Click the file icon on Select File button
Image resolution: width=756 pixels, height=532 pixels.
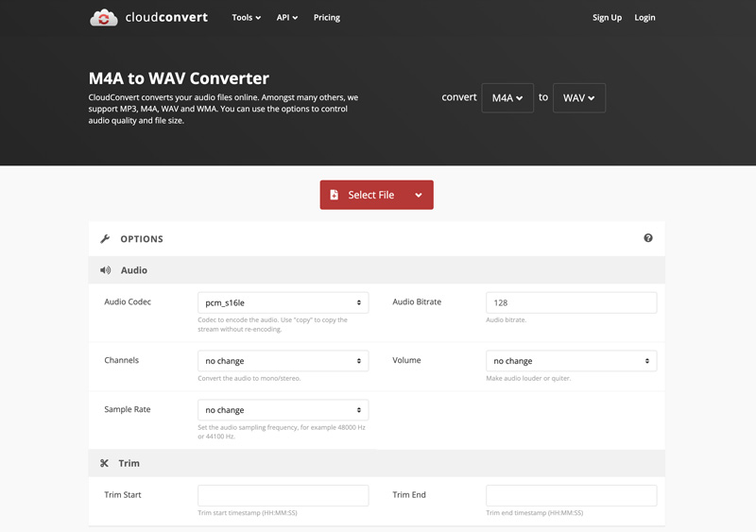[x=334, y=195]
